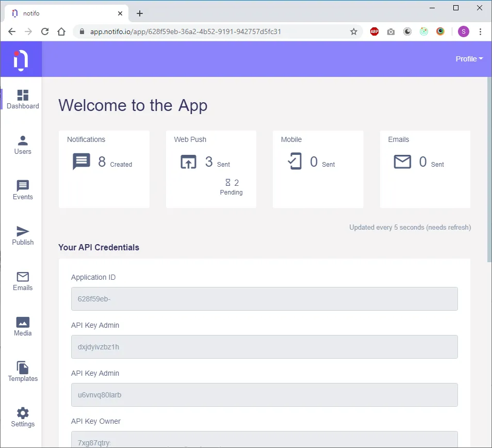This screenshot has height=448, width=492.
Task: Click the Application ID field
Action: click(x=264, y=299)
